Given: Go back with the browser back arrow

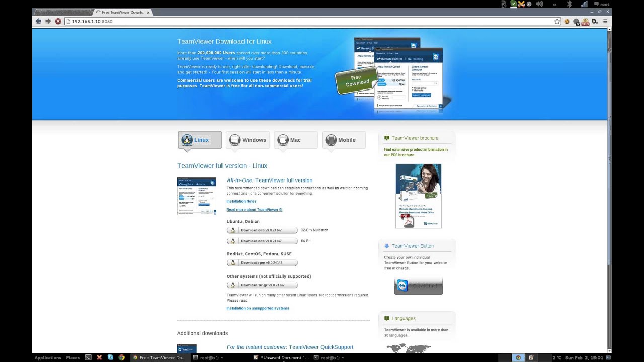Looking at the screenshot, I should [38, 21].
